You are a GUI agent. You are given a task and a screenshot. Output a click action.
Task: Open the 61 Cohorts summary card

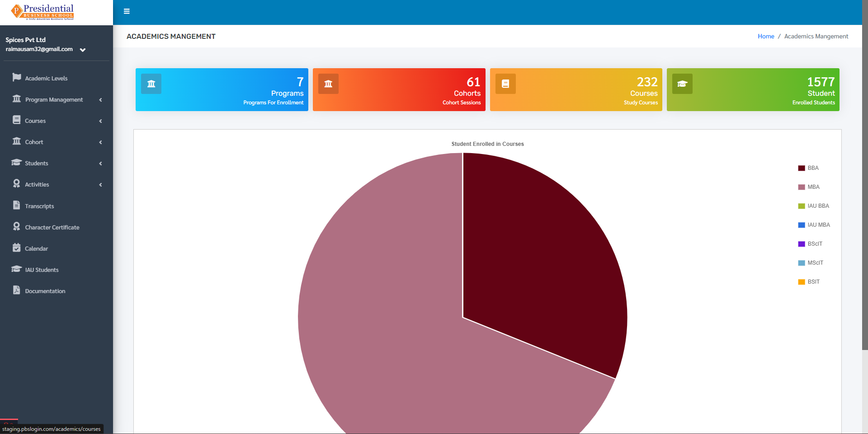(x=399, y=89)
